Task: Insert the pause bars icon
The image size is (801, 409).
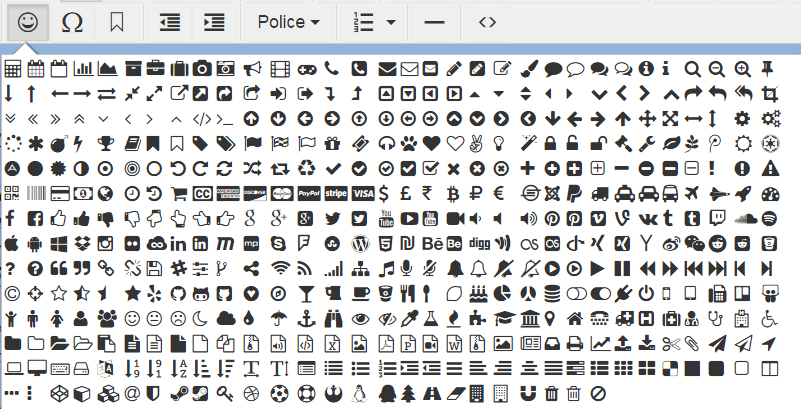Action: tap(622, 268)
